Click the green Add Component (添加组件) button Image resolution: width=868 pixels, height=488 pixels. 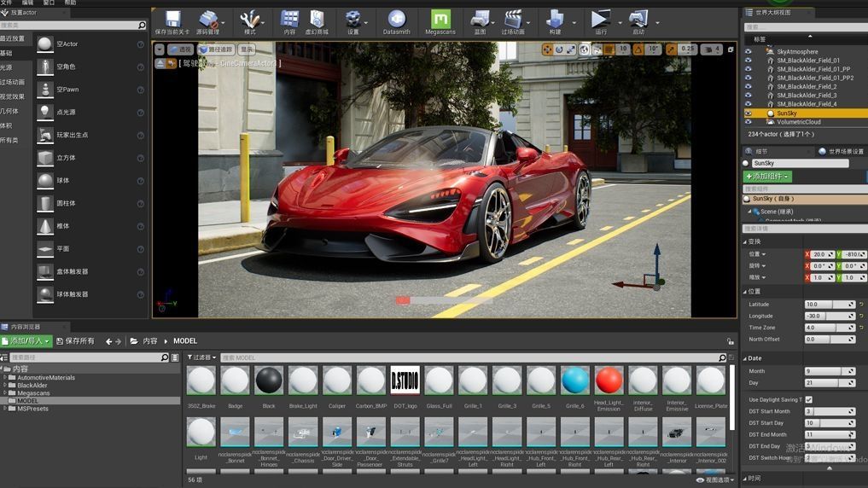[767, 177]
